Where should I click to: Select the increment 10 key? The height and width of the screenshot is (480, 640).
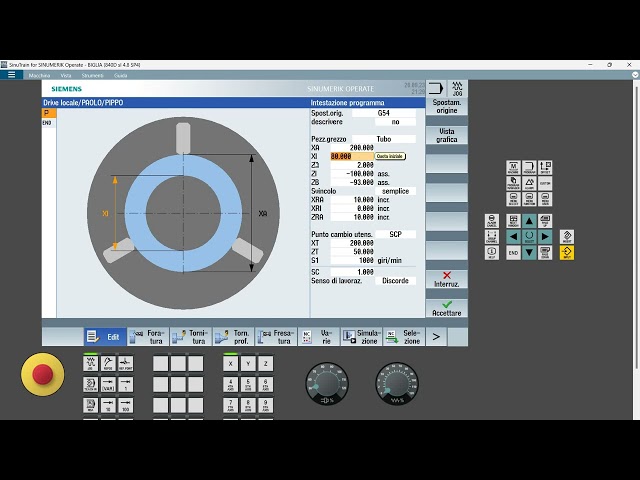108,405
